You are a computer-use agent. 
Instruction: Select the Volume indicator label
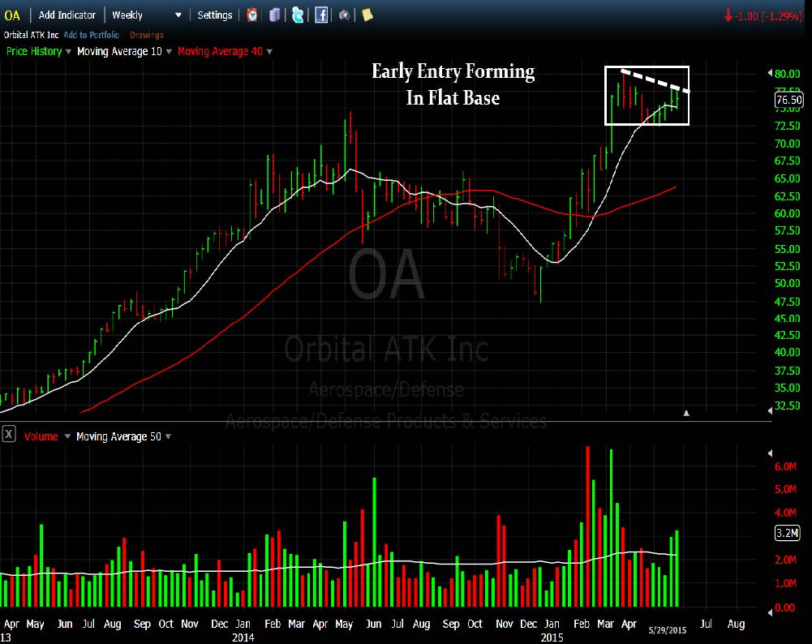(x=41, y=436)
